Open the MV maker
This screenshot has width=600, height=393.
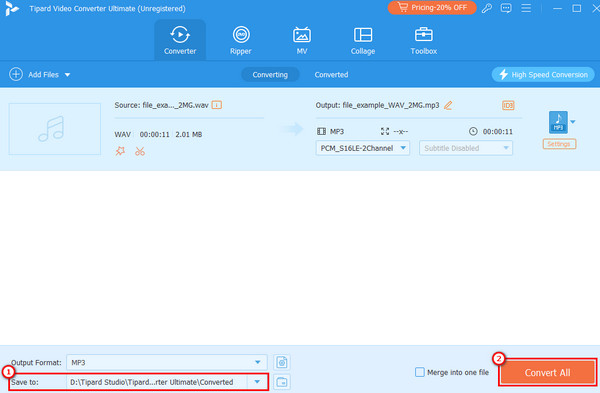coord(302,40)
